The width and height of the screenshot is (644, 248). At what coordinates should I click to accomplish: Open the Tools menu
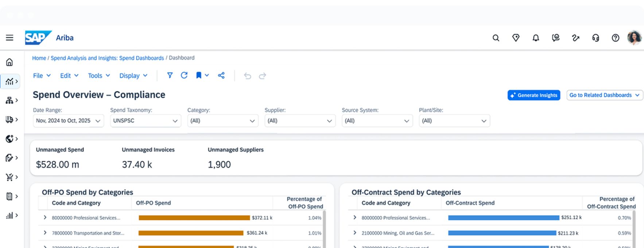tap(99, 75)
